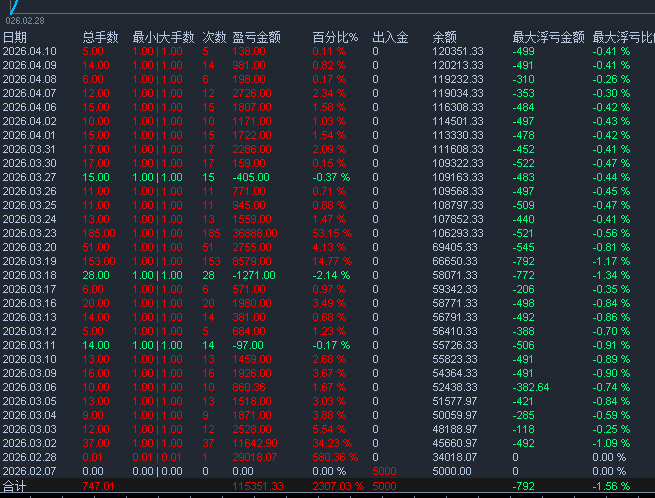655x498 pixels.
Task: Click the 最大浮亏金额 column header
Action: pos(548,37)
